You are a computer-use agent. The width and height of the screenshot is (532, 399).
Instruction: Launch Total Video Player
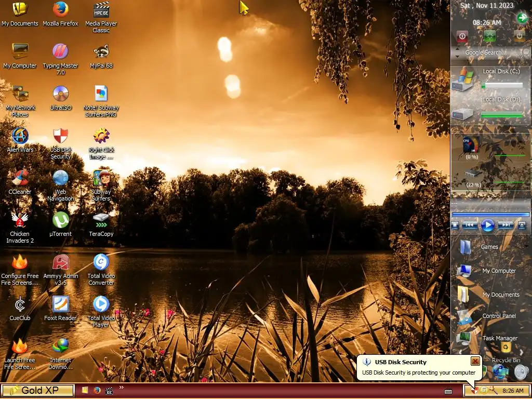101,312
